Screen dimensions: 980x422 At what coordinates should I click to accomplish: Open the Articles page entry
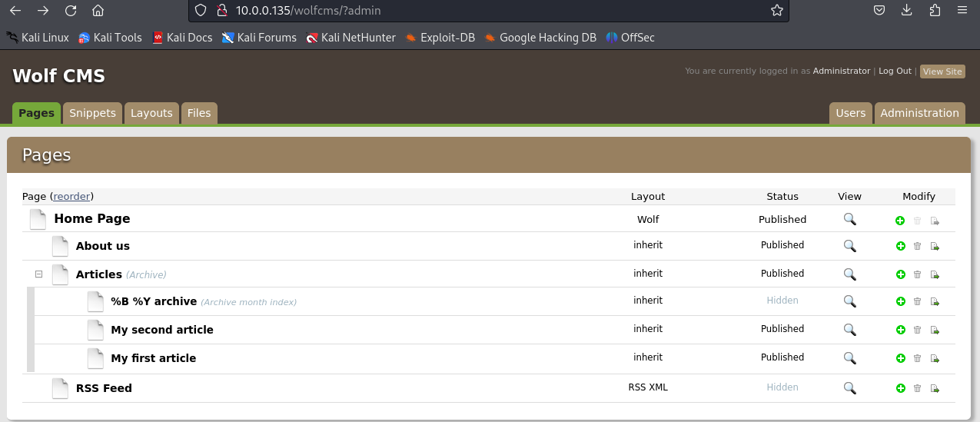click(x=99, y=274)
